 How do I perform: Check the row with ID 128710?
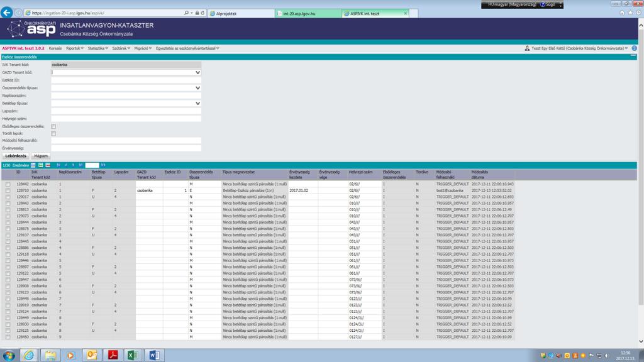(8, 190)
